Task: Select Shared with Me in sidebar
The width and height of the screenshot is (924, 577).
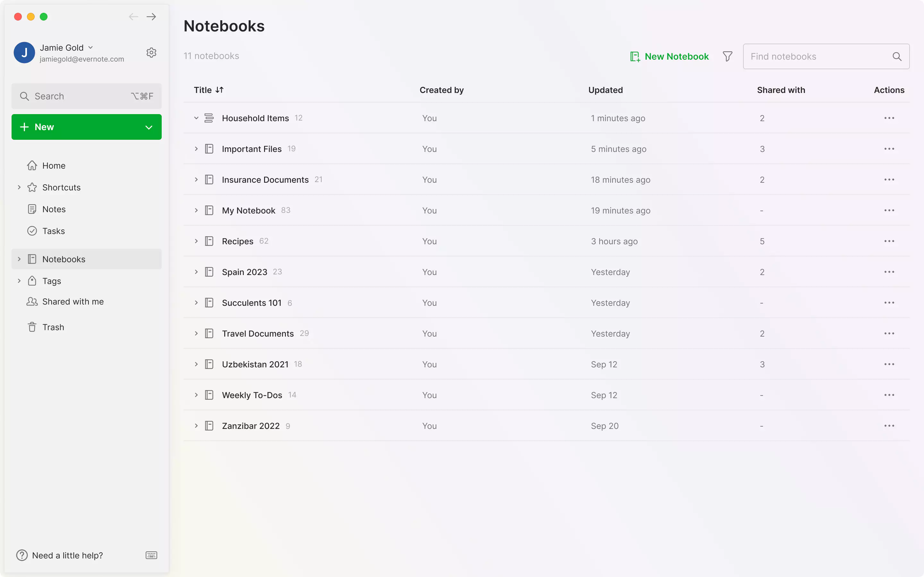Action: tap(73, 301)
